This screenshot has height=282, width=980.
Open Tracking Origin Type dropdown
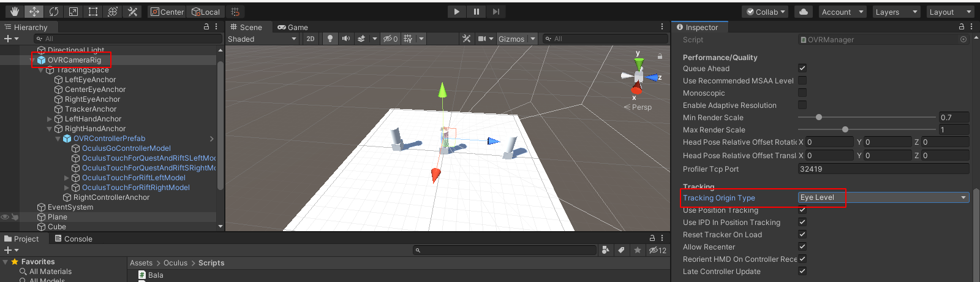pos(883,197)
